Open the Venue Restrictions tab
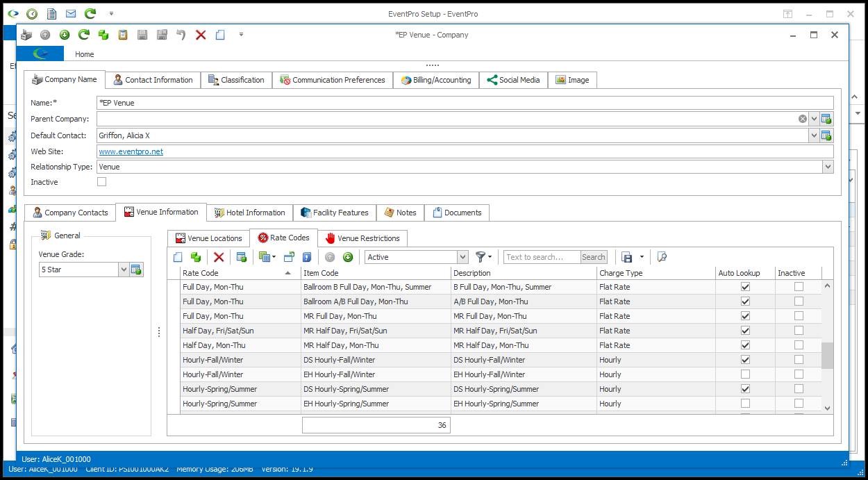The width and height of the screenshot is (868, 480). pos(362,238)
